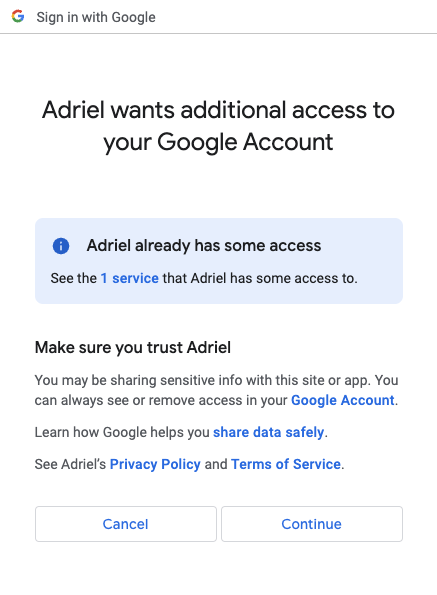This screenshot has height=595, width=437.
Task: Open Adriel's Privacy Policy link
Action: click(x=155, y=464)
